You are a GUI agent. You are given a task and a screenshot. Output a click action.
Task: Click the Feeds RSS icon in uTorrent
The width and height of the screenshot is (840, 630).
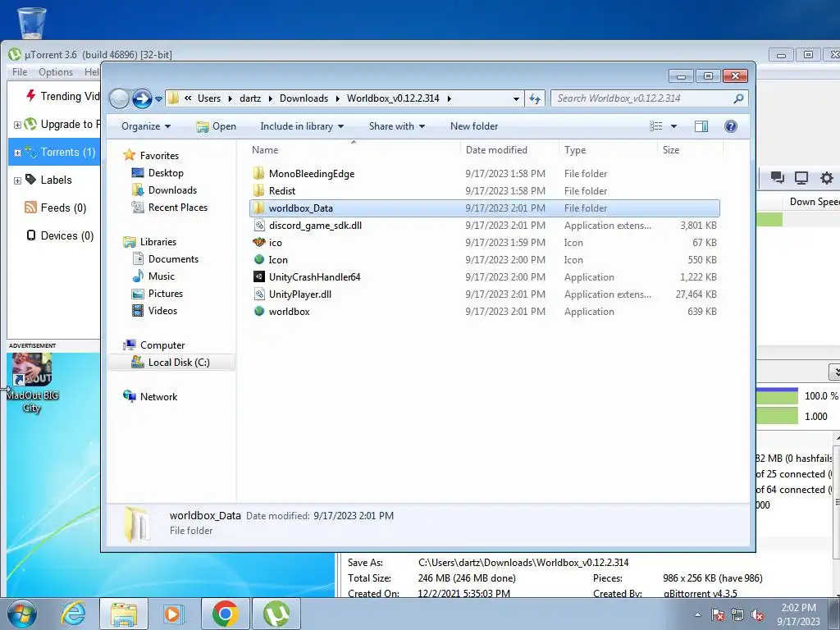click(30, 208)
